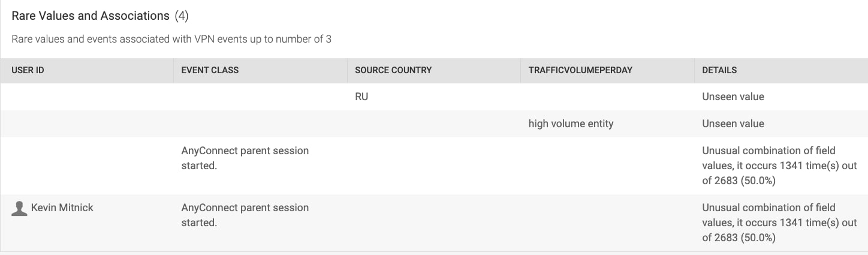Click the empty SOURCE COUNTRY cell in Kevin Mitnick row
Screen dimensions: 868x255
pyautogui.click(x=434, y=223)
